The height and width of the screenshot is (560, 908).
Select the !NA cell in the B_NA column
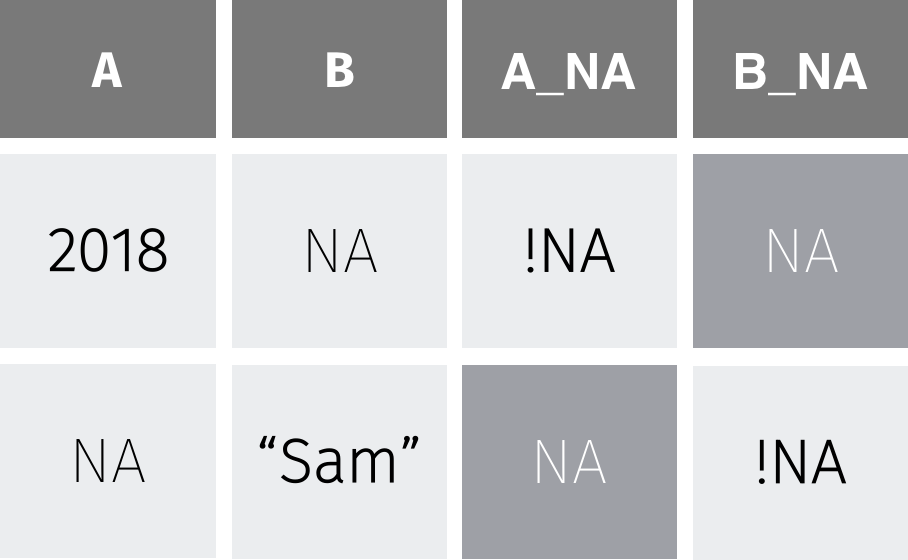pos(800,461)
